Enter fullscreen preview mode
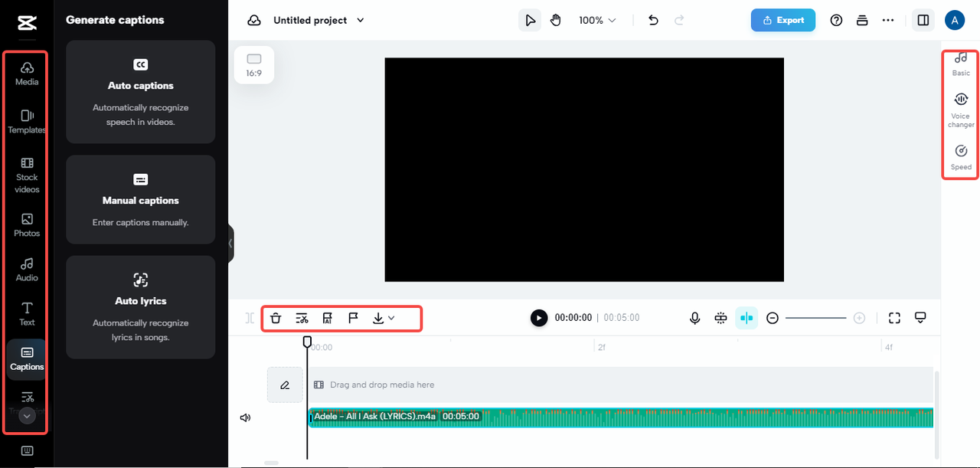The image size is (980, 468). [x=894, y=318]
